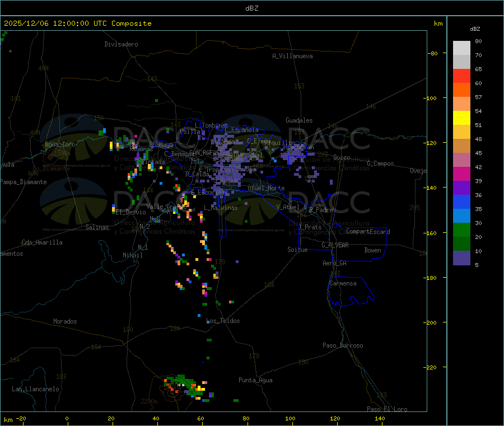Click the '57' value in the dBZ legend
The height and width of the screenshot is (426, 504).
478,97
